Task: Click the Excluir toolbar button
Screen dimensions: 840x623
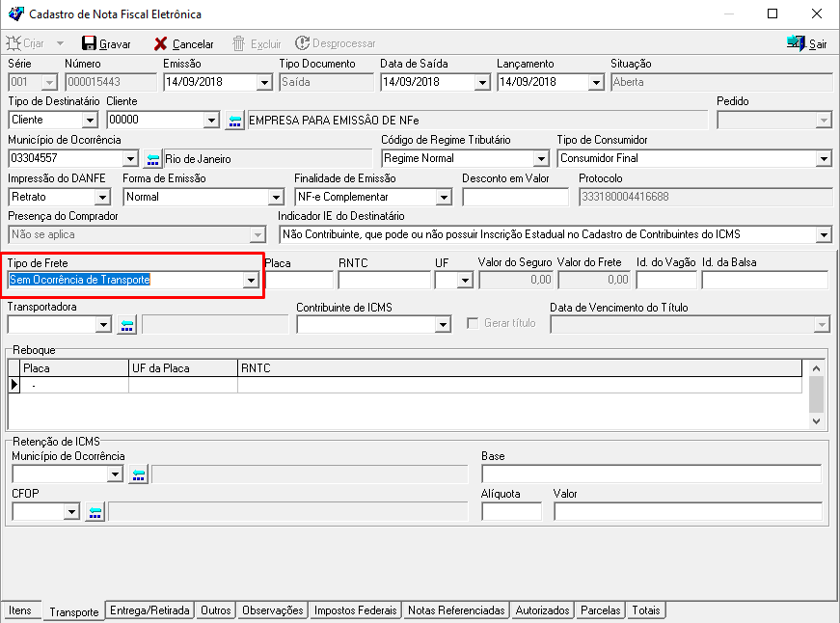Action: click(257, 43)
